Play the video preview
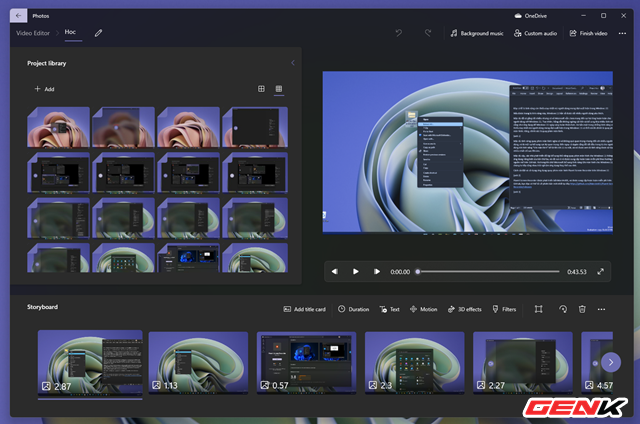640x424 pixels. [x=356, y=271]
